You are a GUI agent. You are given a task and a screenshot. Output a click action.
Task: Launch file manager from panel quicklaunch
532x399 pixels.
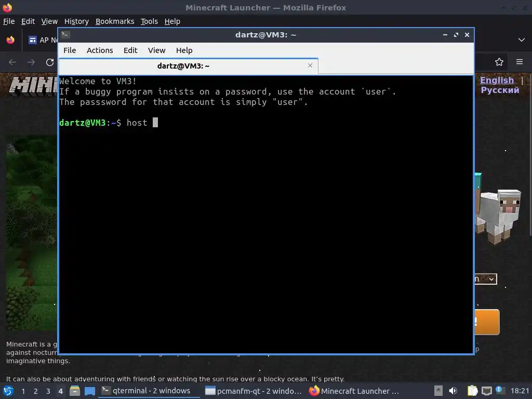coord(75,391)
